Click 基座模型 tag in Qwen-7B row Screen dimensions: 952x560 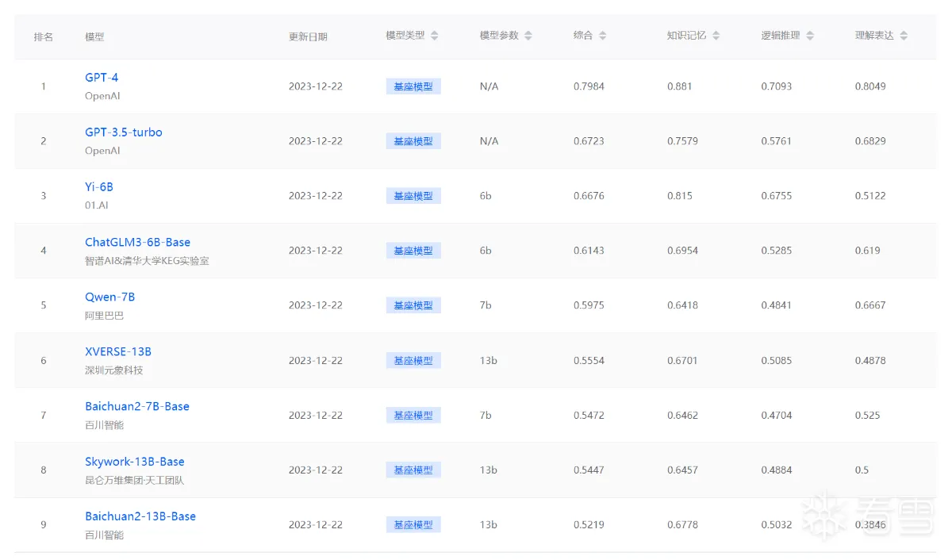tap(413, 305)
